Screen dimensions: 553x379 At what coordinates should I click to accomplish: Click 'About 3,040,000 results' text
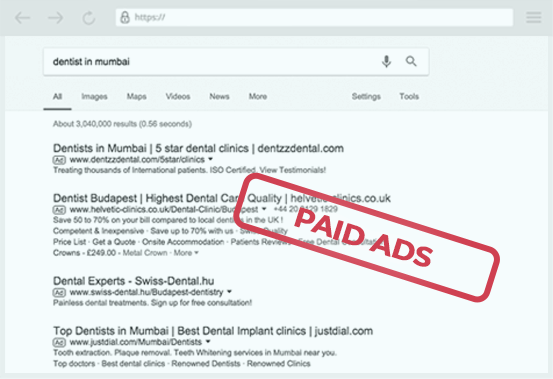click(122, 124)
